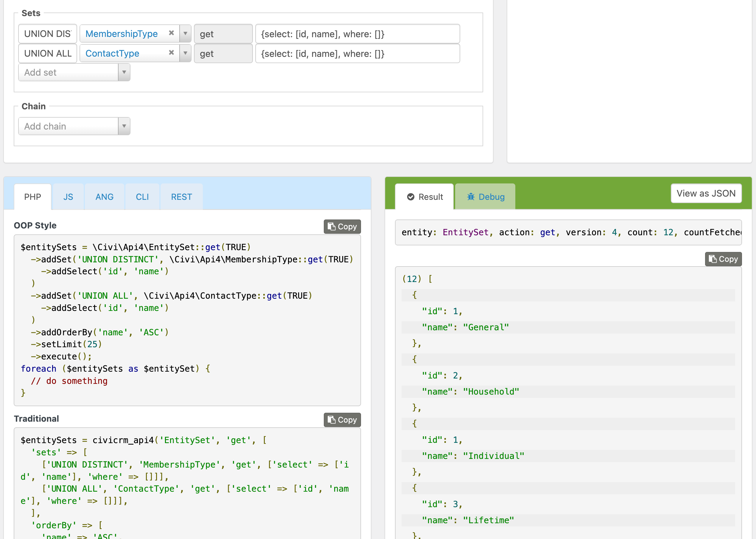Copy the result JSON output
Image resolution: width=756 pixels, height=539 pixels.
(x=723, y=259)
